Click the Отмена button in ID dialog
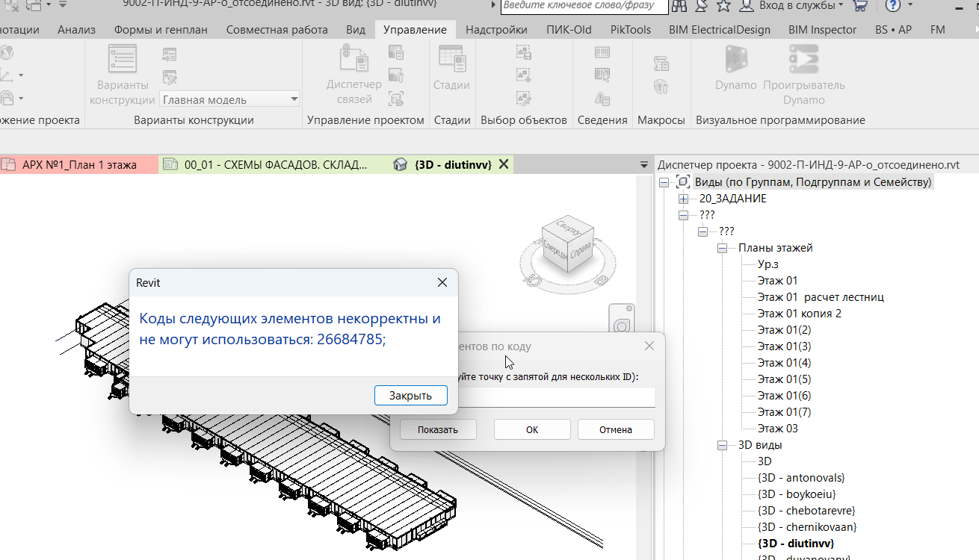 pos(616,429)
